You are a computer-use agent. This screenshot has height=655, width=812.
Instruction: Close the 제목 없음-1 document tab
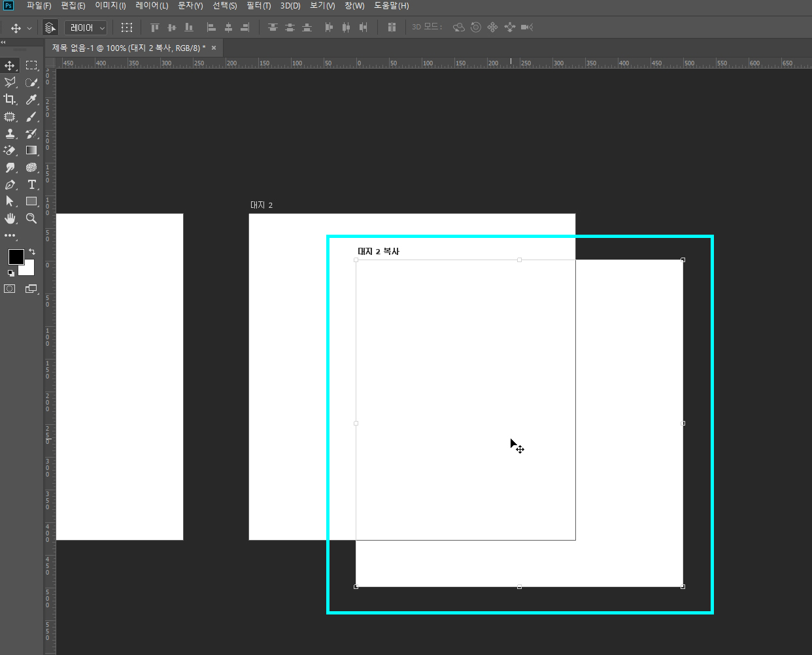(x=214, y=48)
